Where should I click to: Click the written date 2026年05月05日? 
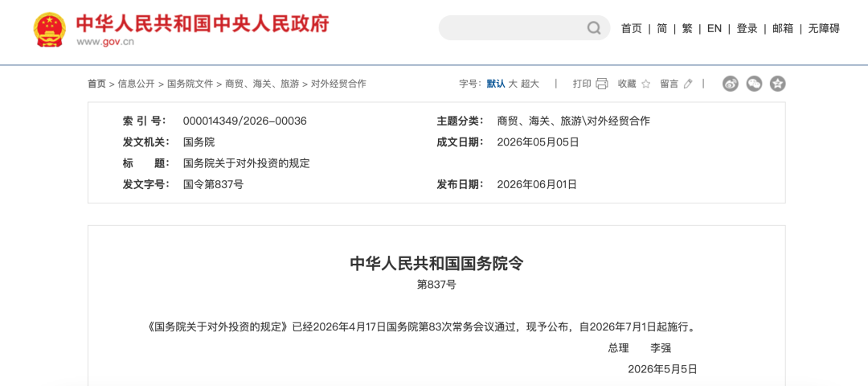(x=538, y=142)
